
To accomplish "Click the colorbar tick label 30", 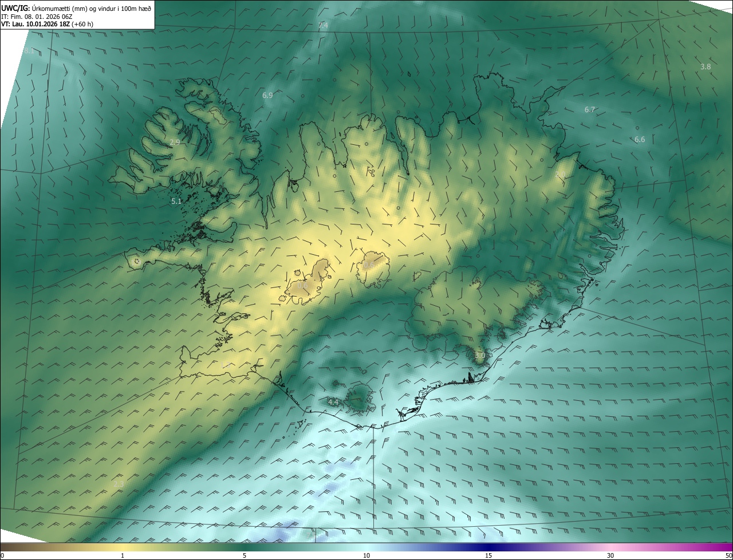I will 610,556.
